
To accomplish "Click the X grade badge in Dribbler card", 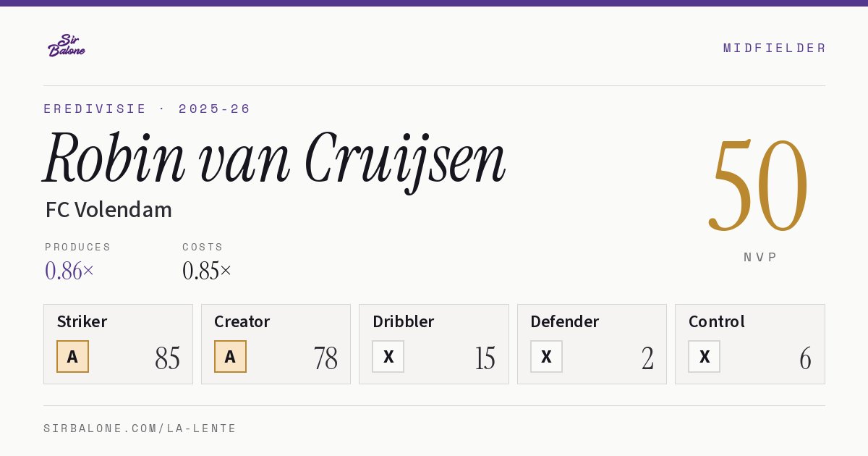I will point(388,357).
